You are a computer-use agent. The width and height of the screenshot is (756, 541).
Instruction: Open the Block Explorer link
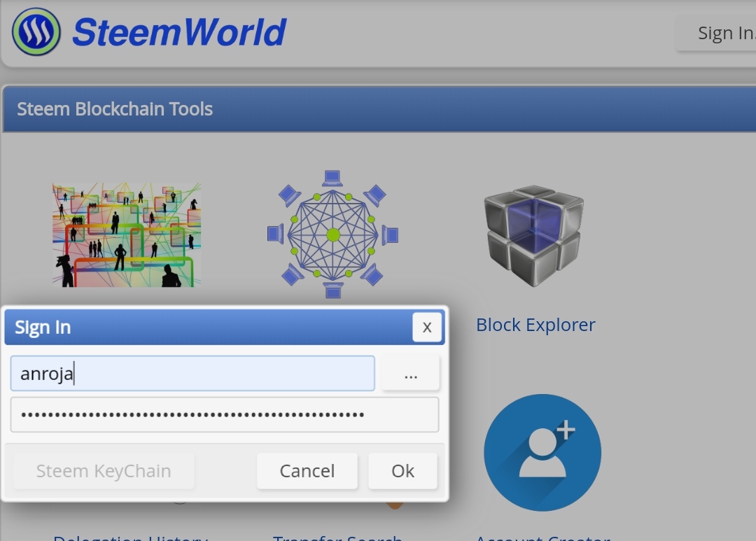coord(535,325)
